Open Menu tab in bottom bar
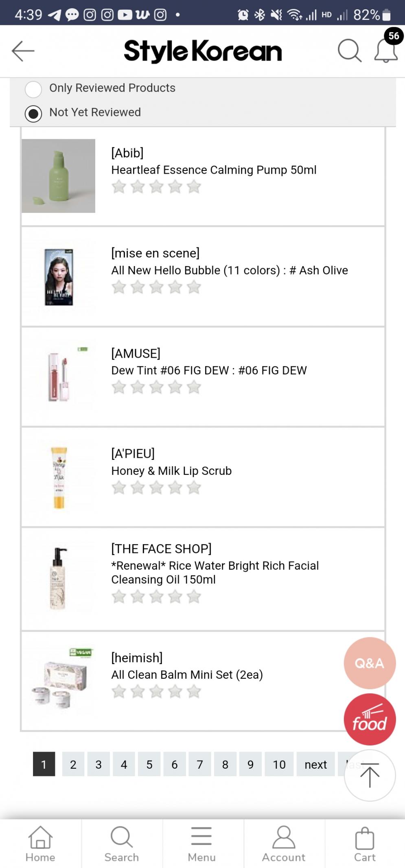The image size is (405, 868). pyautogui.click(x=201, y=844)
